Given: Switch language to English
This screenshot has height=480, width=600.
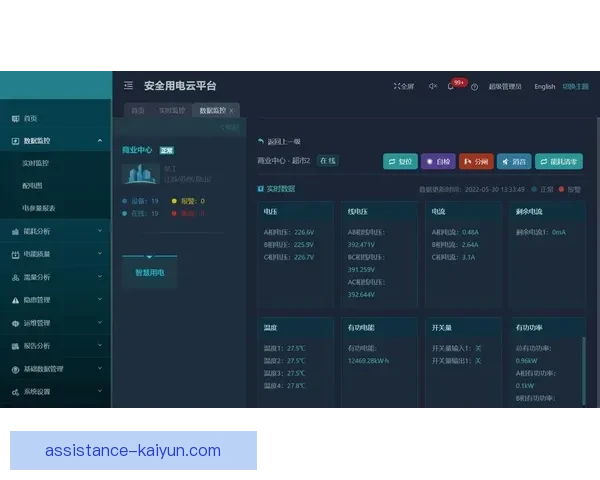Looking at the screenshot, I should coord(545,87).
